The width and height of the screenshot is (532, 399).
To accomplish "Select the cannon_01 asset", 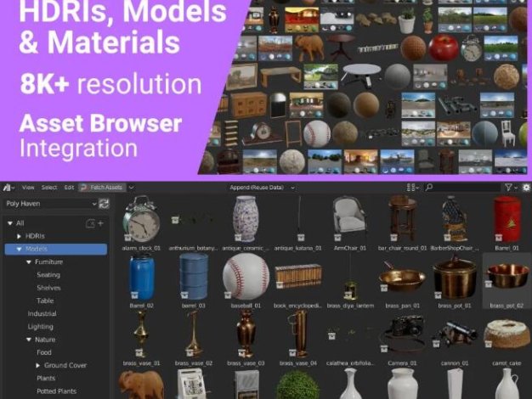I will (x=455, y=339).
